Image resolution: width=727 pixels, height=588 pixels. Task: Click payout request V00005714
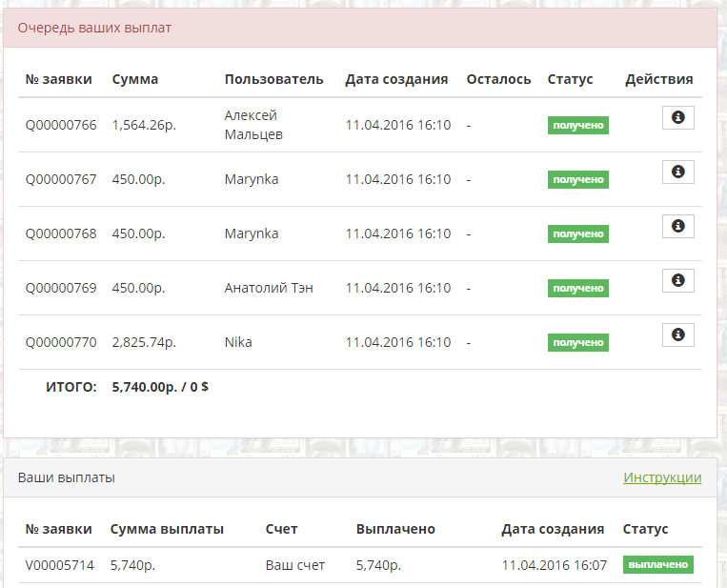[x=59, y=565]
